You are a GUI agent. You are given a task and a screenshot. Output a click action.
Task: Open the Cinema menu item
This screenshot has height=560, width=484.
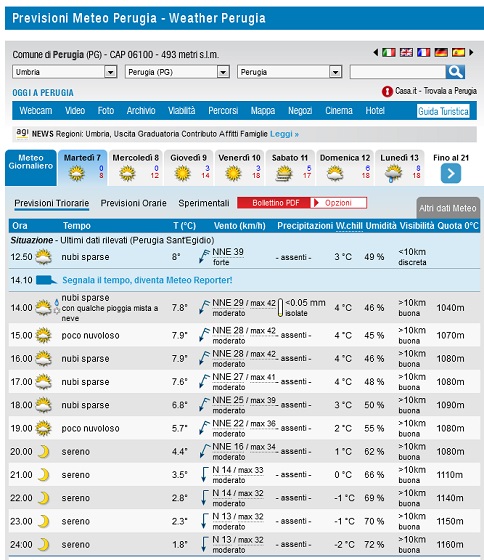[x=339, y=111]
